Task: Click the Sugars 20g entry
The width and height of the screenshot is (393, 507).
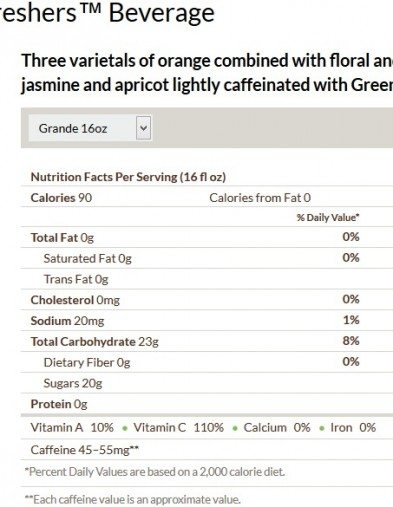Action: 73,383
